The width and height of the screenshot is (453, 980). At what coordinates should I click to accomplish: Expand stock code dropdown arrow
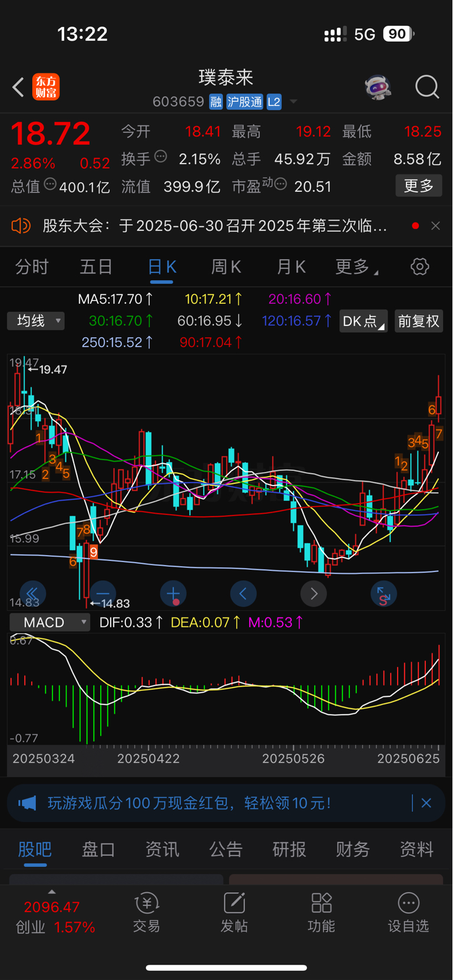(x=293, y=102)
